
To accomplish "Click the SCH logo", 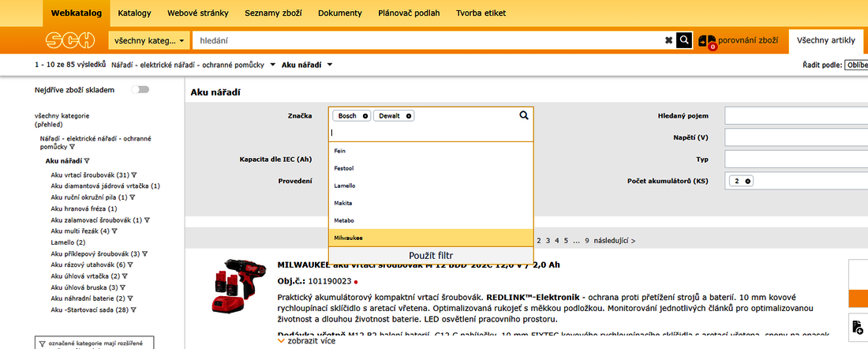I will [72, 40].
